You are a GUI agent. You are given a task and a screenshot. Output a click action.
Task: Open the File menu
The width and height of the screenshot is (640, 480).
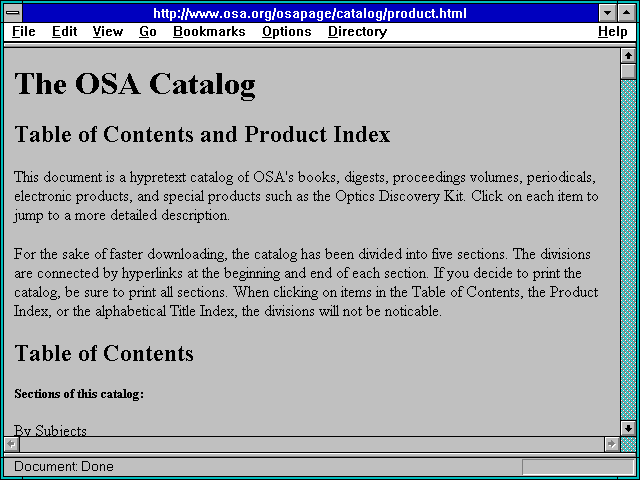pos(24,32)
